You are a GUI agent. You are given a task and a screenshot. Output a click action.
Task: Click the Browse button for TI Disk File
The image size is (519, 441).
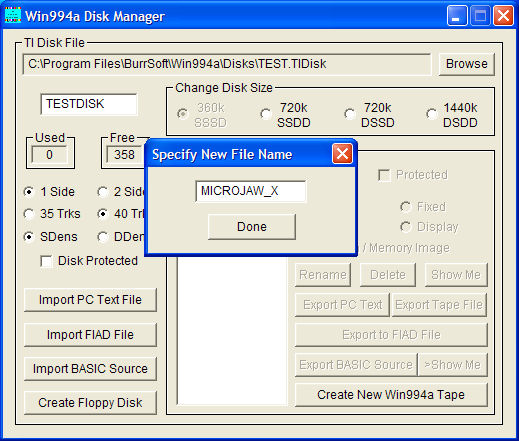point(466,64)
